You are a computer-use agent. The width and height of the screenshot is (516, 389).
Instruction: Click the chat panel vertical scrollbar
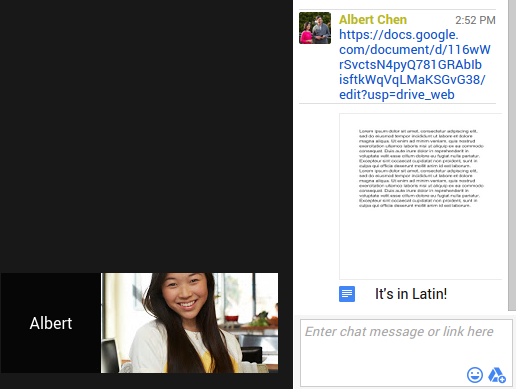(512, 155)
